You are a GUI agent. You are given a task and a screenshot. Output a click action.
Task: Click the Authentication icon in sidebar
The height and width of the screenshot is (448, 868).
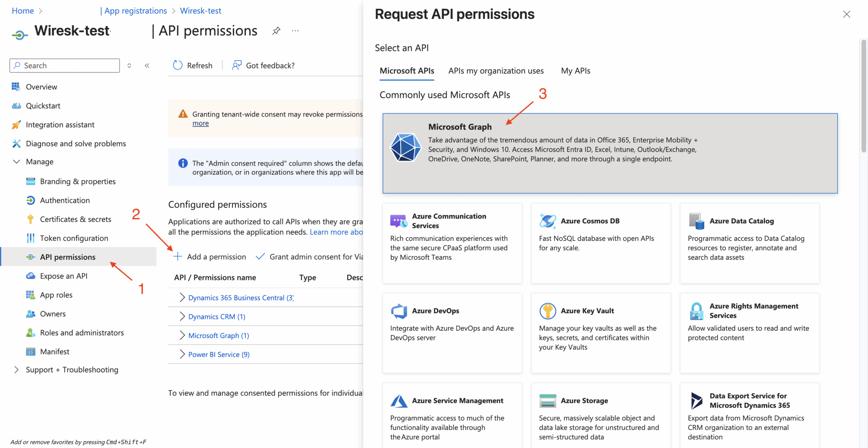(31, 200)
